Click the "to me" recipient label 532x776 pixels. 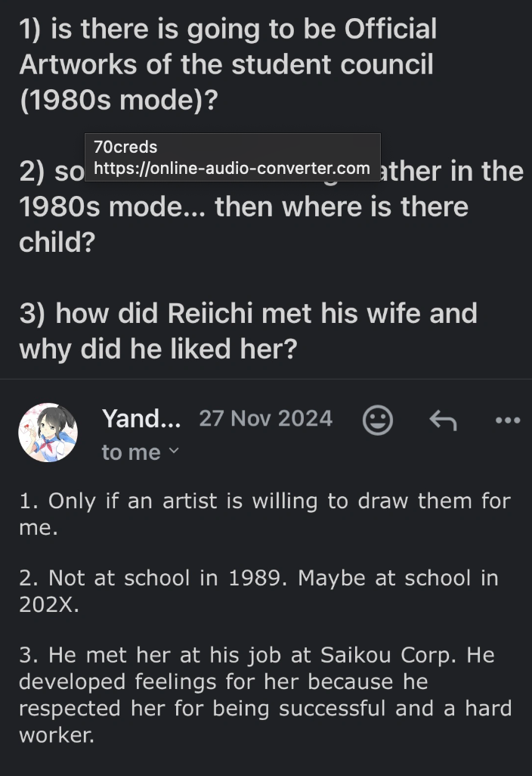click(131, 452)
